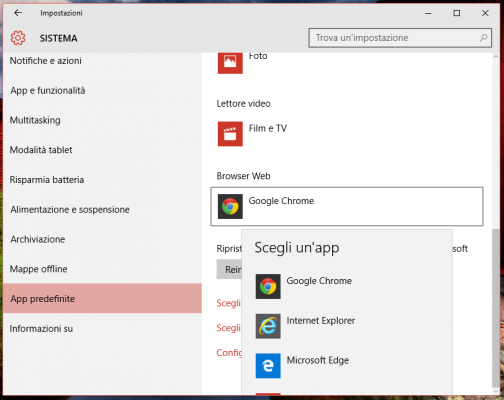Minimize the Impostazioni window

pos(428,13)
